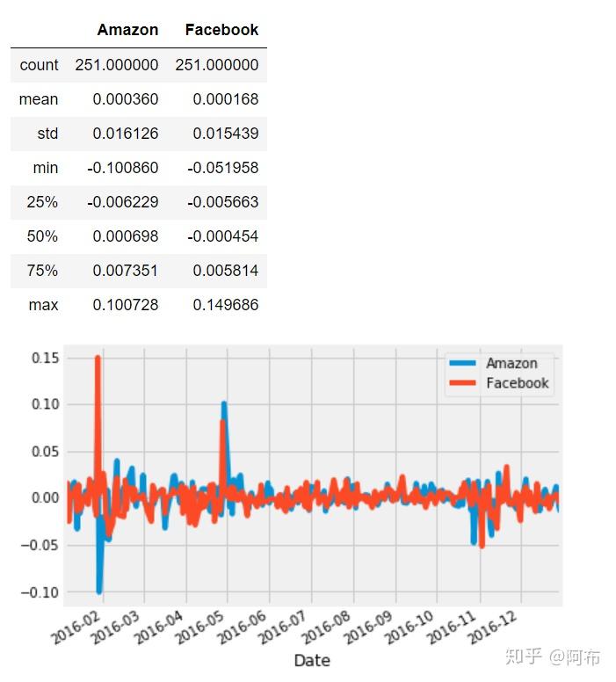Click the 0.15 y-axis tick label

click(x=45, y=358)
